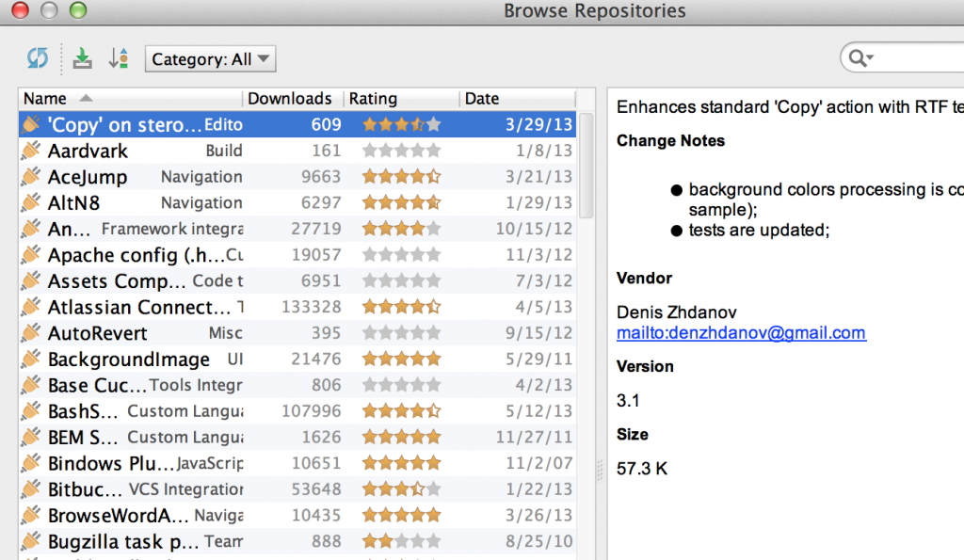Screen dimensions: 964x560
Task: Click the plugin list vertical scrollbar thumb
Action: point(586,165)
